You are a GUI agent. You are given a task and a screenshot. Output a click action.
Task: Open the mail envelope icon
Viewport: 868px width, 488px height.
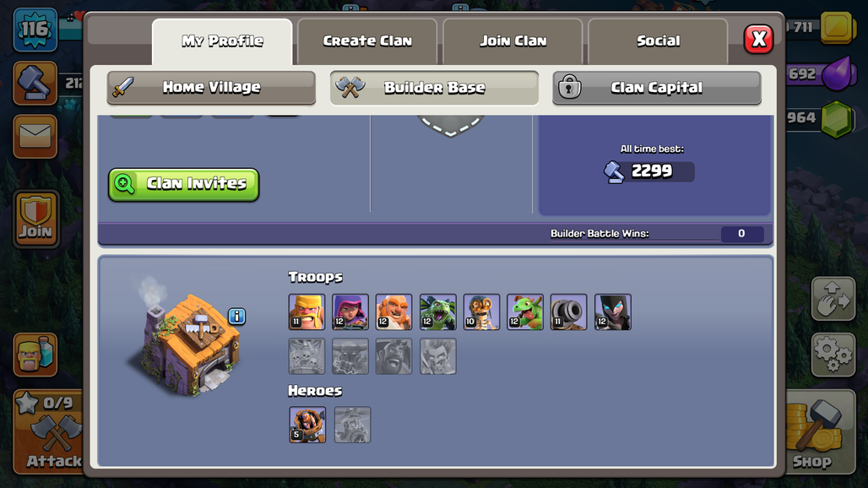tap(35, 136)
